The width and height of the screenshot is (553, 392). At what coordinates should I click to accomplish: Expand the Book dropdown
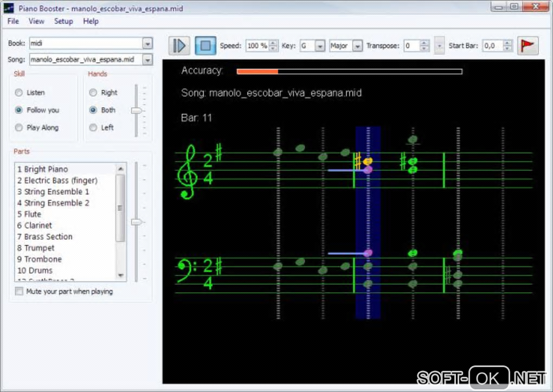[x=147, y=43]
